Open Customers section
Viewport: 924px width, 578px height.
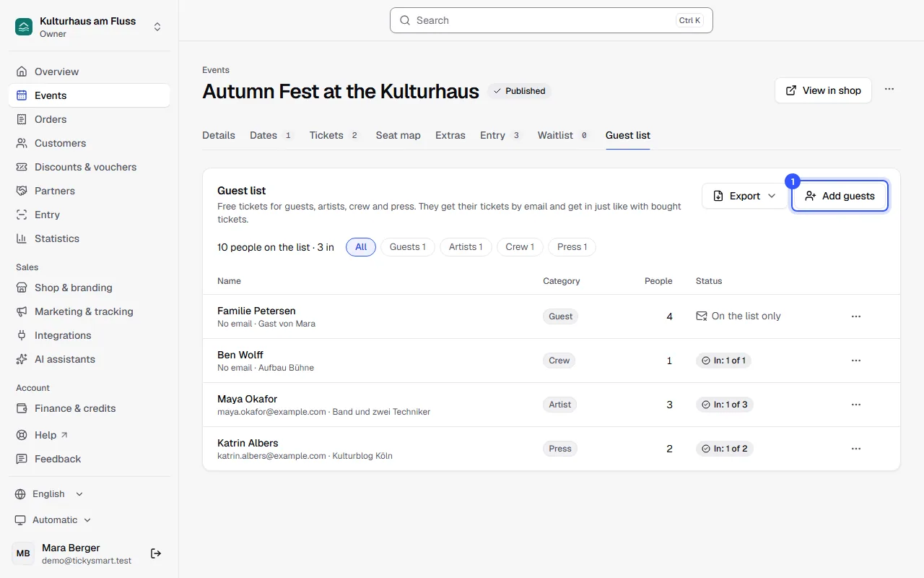[90, 143]
